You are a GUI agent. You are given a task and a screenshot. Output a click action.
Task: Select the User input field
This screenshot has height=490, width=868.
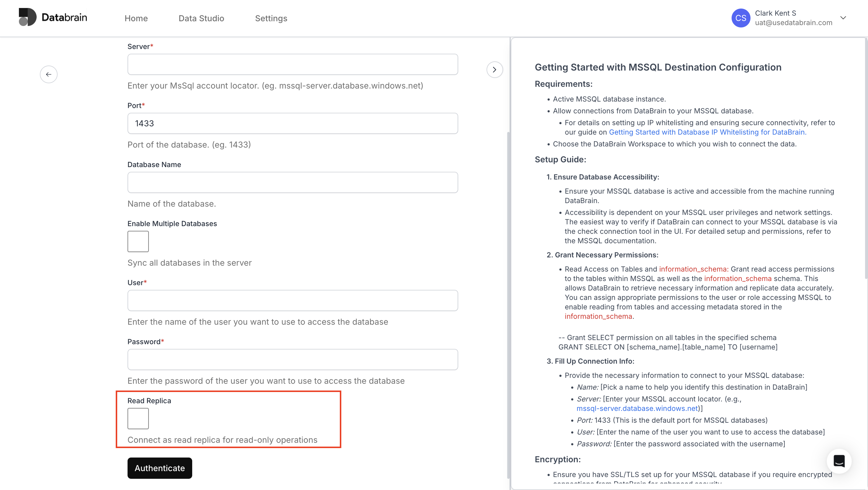(293, 300)
